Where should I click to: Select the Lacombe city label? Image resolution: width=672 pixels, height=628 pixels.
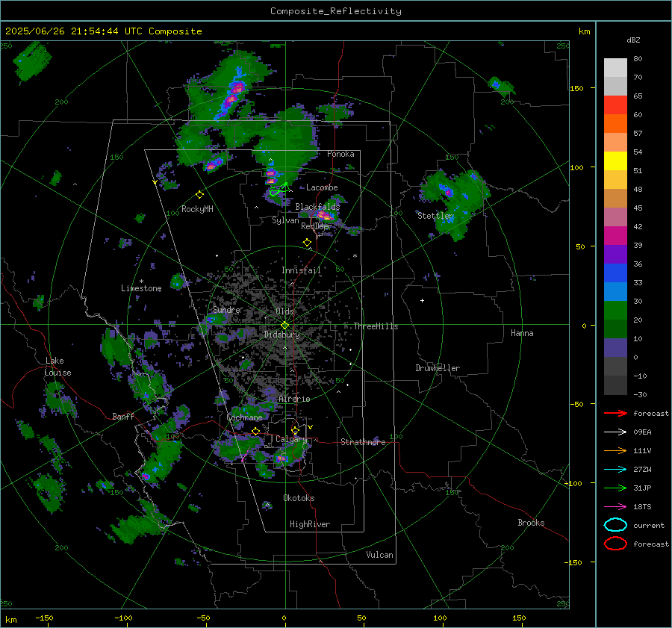pos(322,187)
